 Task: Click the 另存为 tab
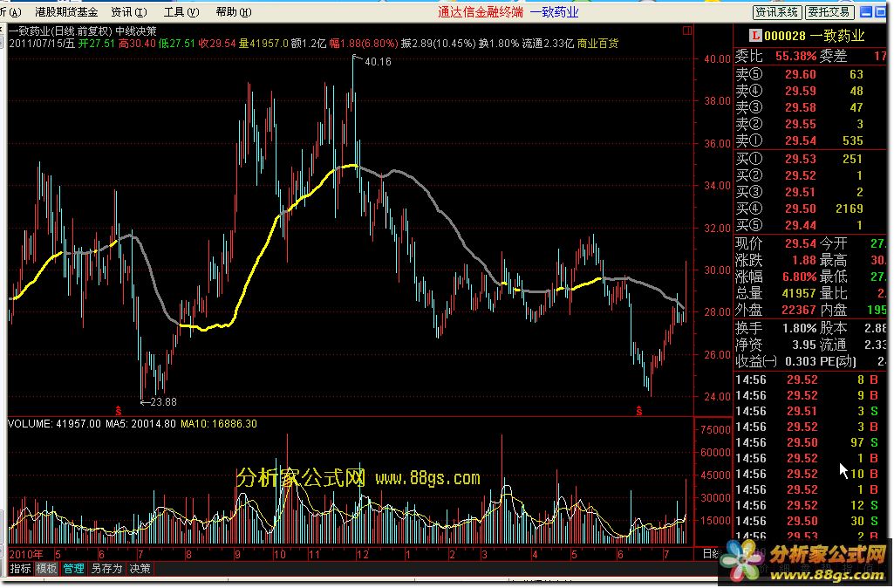(106, 569)
